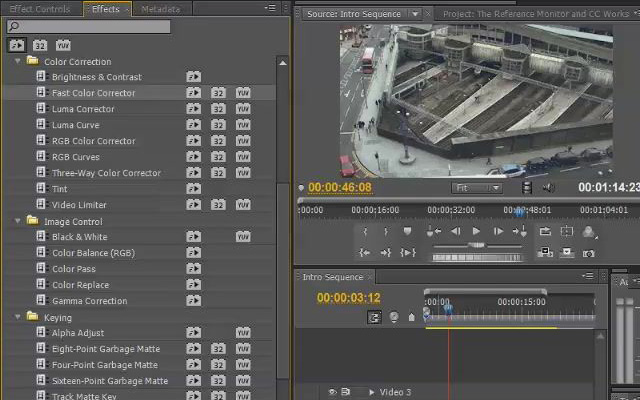Screen dimensions: 640x400
Task: Click the Overwrite edit button
Action: [x=567, y=253]
